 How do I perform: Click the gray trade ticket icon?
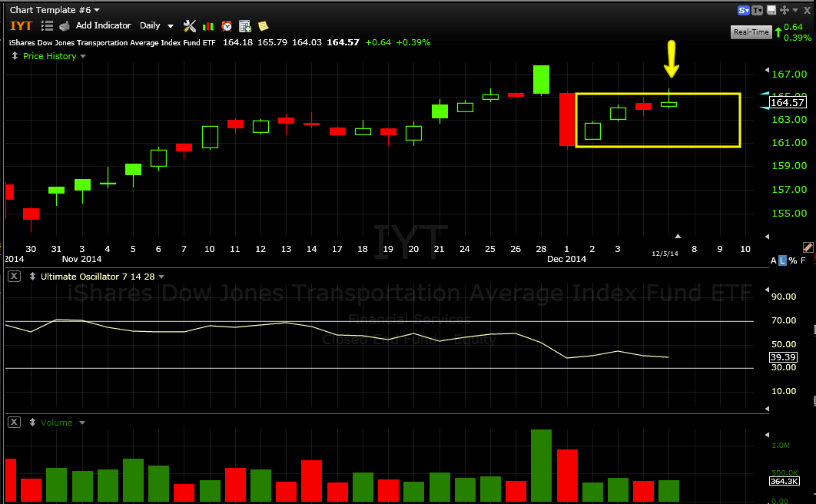(x=65, y=26)
